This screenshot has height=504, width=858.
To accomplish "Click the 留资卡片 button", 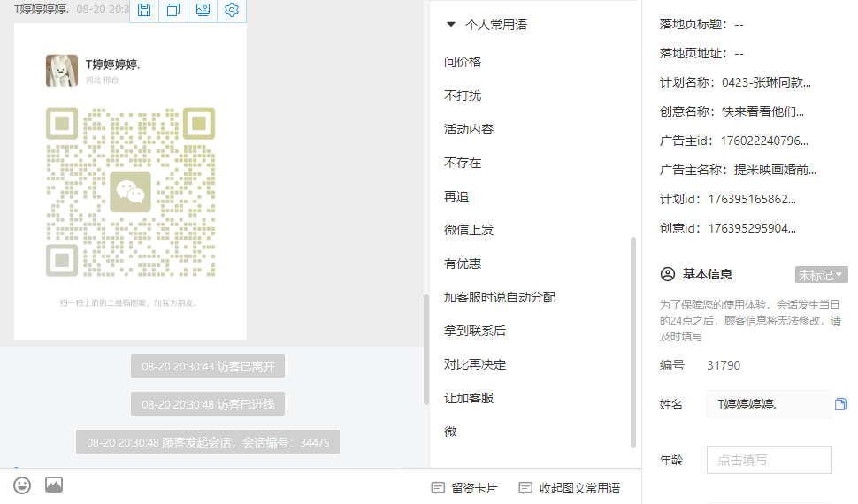I will [464, 488].
